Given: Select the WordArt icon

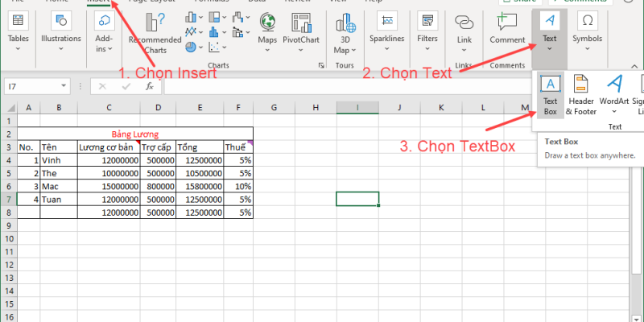Looking at the screenshot, I should pyautogui.click(x=614, y=93).
